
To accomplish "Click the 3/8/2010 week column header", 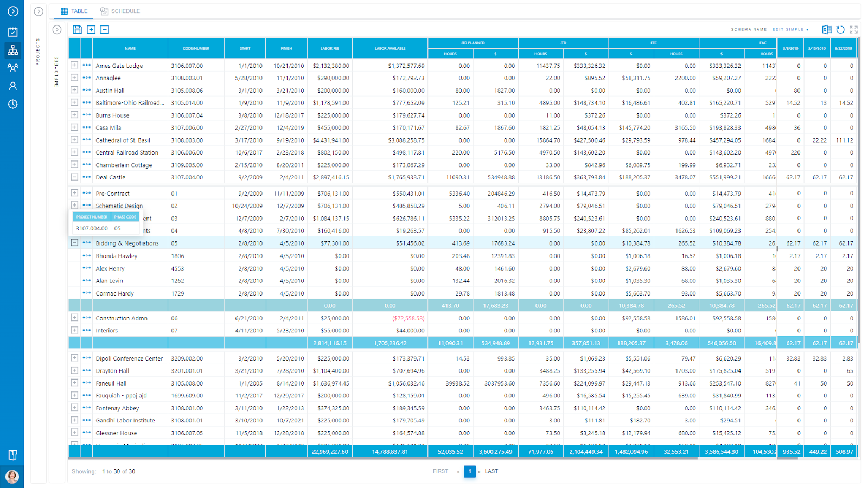I will 790,48.
